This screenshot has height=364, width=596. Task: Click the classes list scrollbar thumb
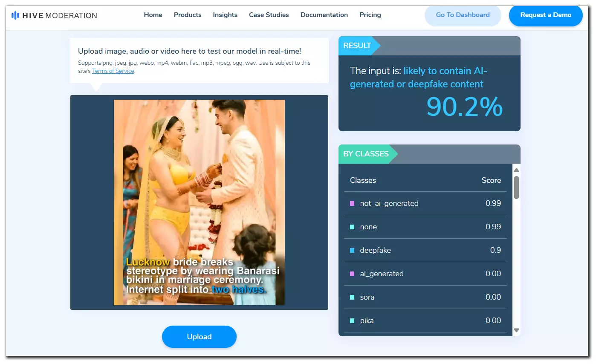pos(516,188)
